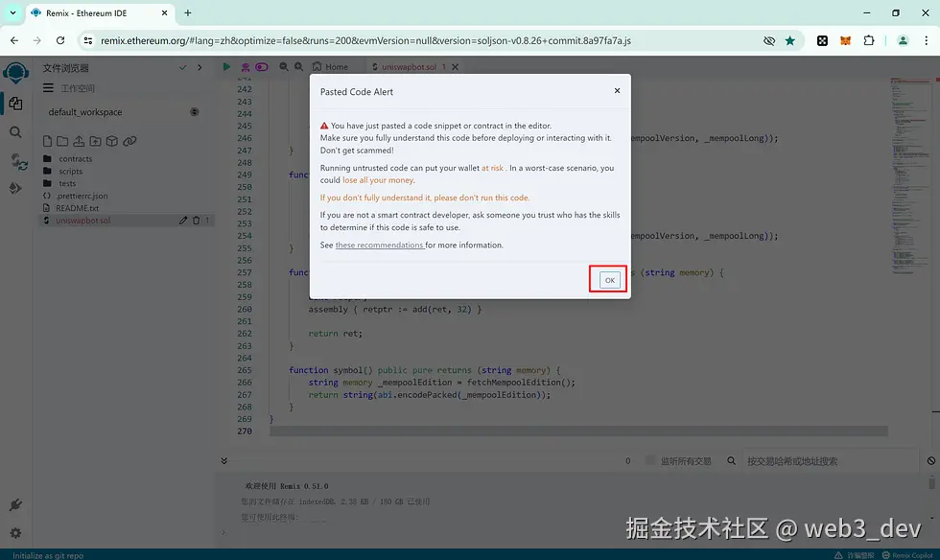Click the pink robot AI icon in editor toolbar
The height and width of the screenshot is (560, 940).
pyautogui.click(x=246, y=67)
